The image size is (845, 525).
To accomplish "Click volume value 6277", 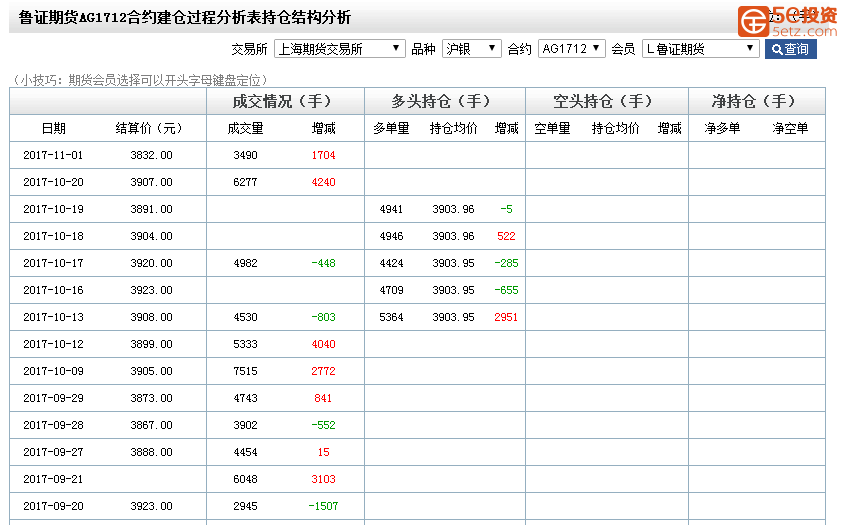I will pyautogui.click(x=245, y=182).
